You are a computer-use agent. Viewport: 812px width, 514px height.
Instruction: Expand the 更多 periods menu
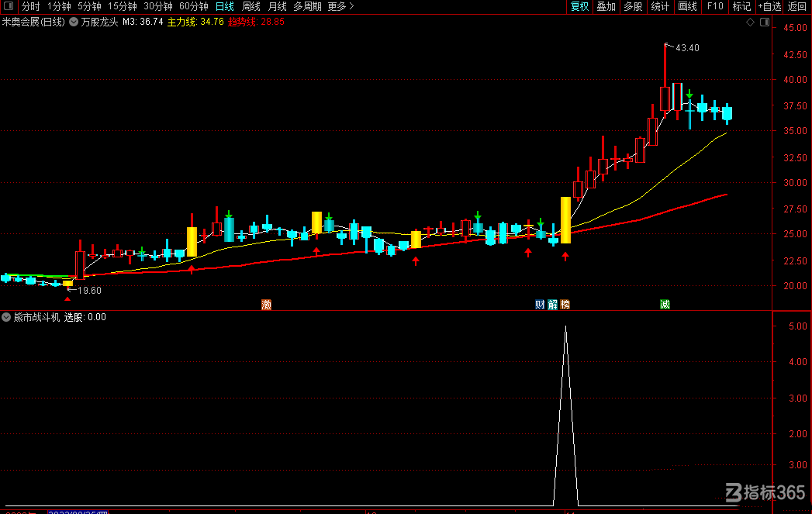[340, 6]
